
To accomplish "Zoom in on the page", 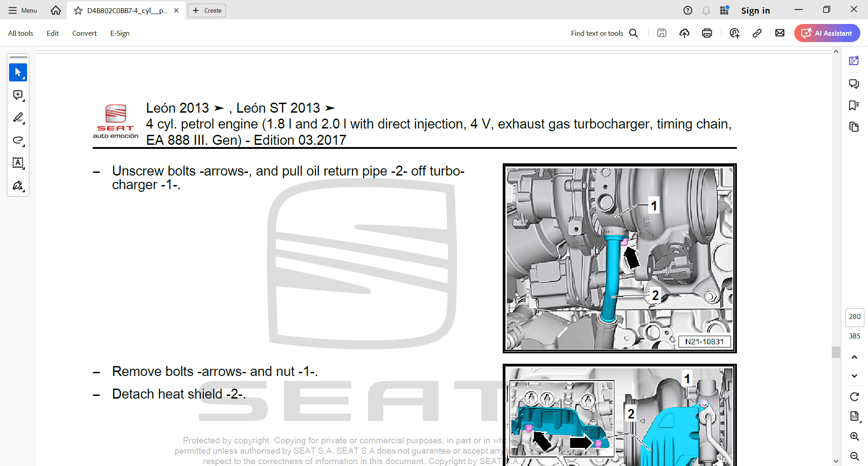I will point(854,436).
